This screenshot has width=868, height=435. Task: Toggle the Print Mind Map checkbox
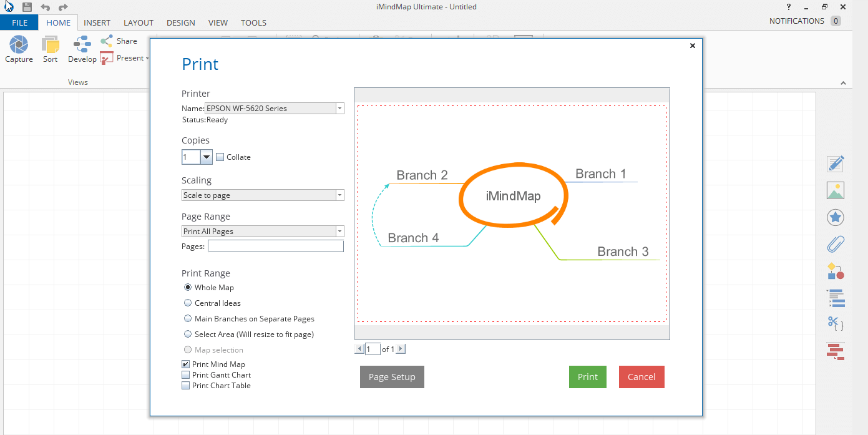click(185, 364)
